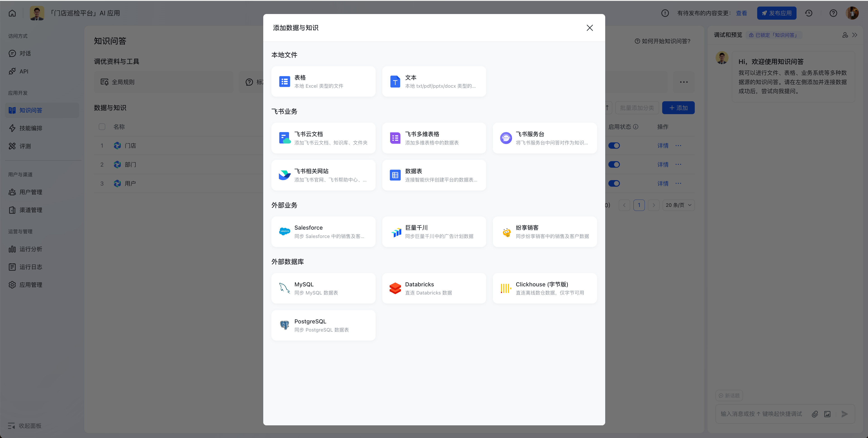Screen dimensions: 868x438
Task: Select page number 1 in pagination
Action: tap(639, 205)
